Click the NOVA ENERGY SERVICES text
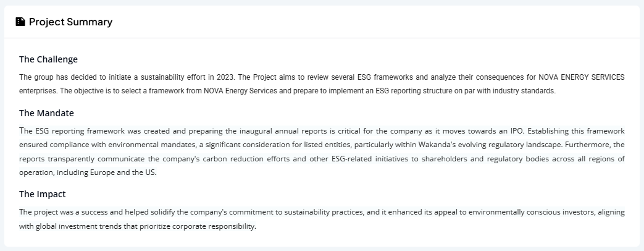 tap(582, 77)
